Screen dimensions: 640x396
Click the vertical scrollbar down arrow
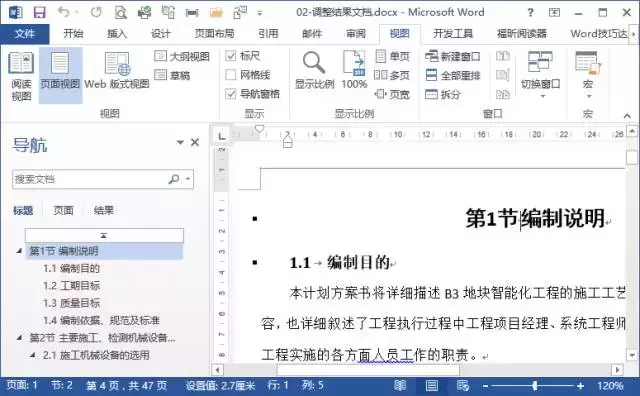632,355
